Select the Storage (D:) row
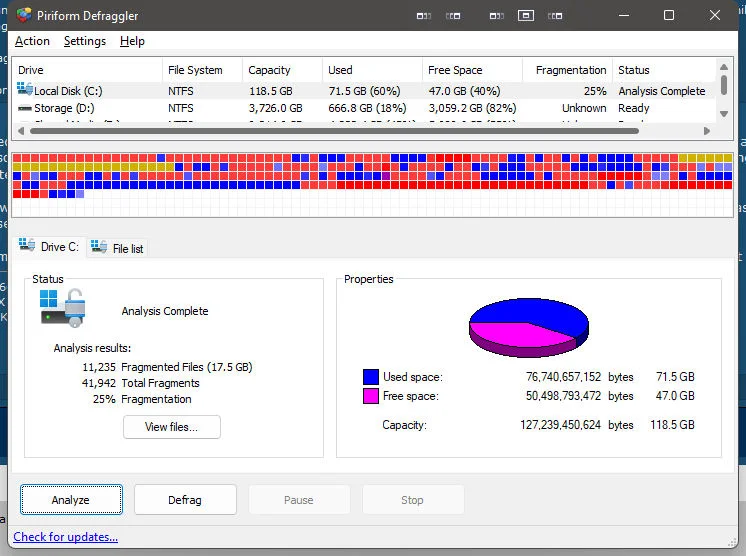746x556 pixels. 364,108
